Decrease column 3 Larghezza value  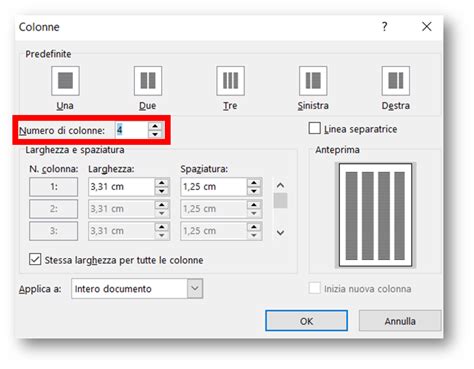coord(162,235)
